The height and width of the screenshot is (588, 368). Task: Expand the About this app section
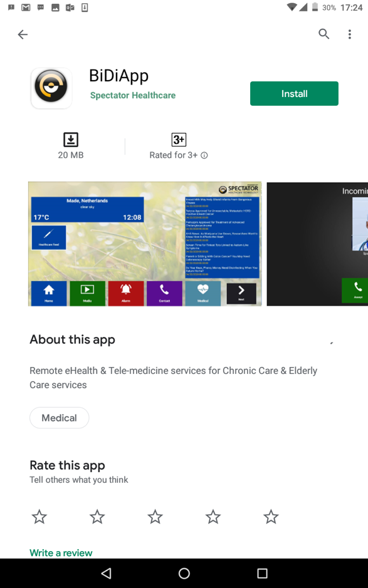click(332, 343)
